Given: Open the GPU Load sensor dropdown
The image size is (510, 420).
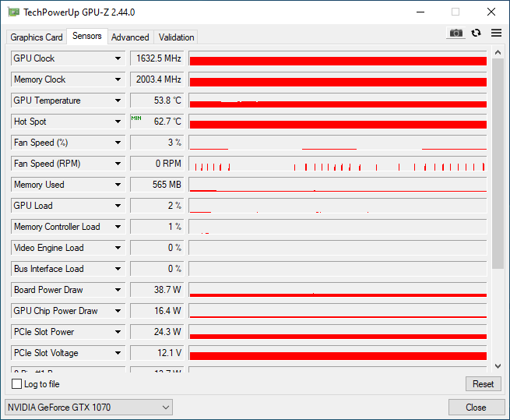Looking at the screenshot, I should (118, 206).
